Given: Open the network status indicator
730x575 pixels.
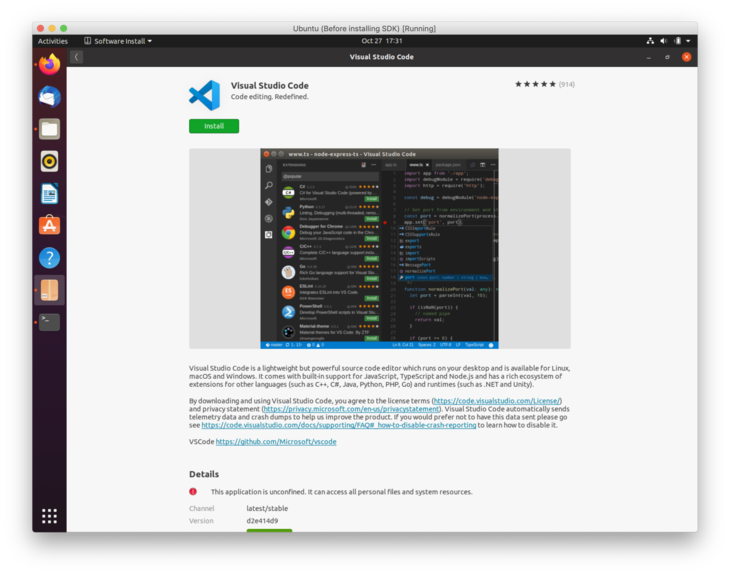Looking at the screenshot, I should pyautogui.click(x=650, y=41).
